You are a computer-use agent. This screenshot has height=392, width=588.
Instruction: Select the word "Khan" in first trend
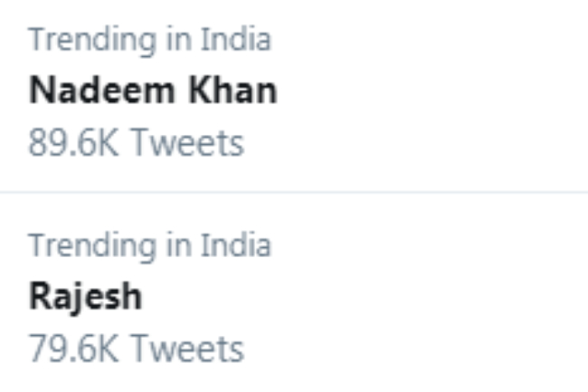(230, 91)
